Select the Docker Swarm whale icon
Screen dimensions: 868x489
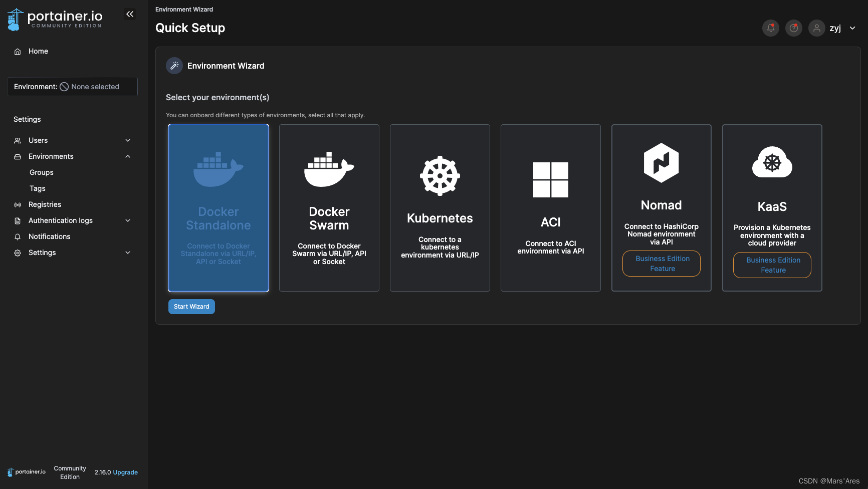point(329,169)
